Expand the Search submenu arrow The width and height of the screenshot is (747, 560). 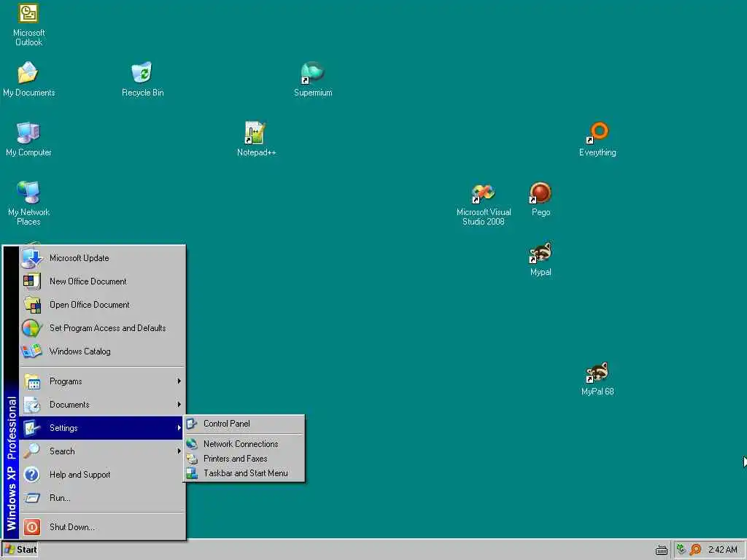(179, 451)
